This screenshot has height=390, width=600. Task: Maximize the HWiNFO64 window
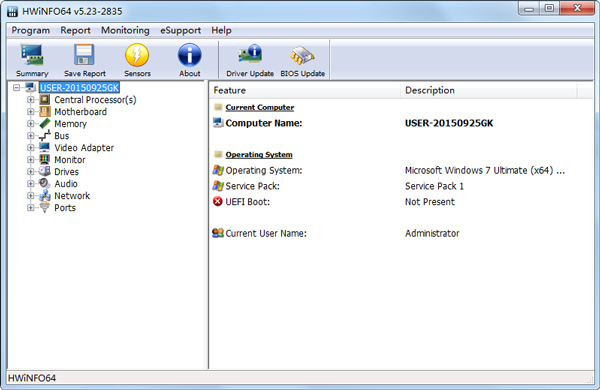[549, 8]
